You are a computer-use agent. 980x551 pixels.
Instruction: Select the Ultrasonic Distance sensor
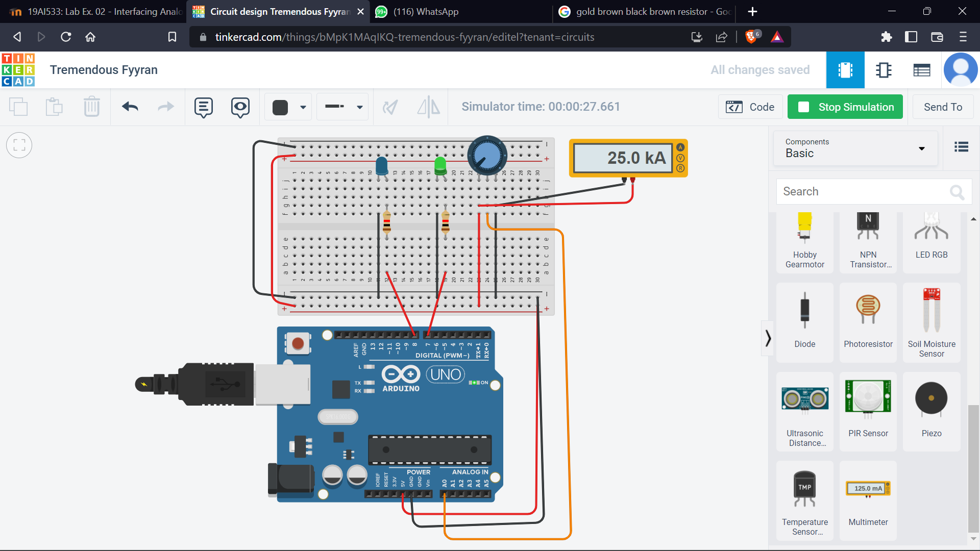805,412
